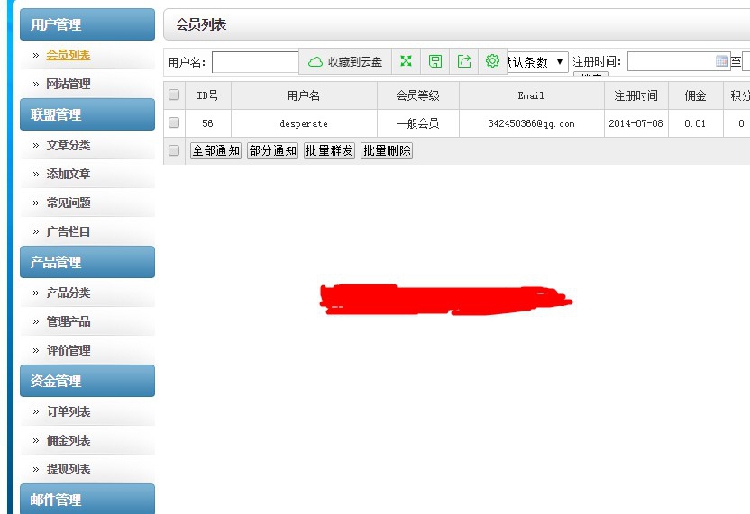Click the Email column header

[531, 96]
